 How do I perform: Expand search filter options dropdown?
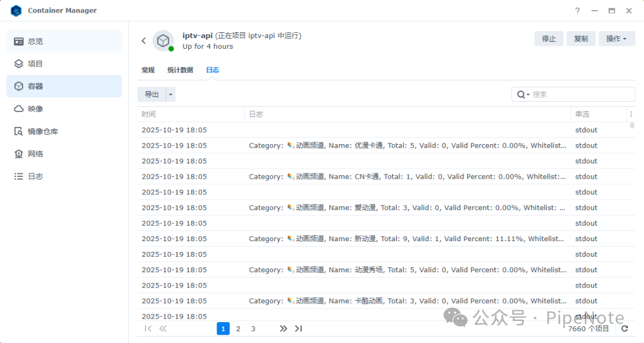pos(523,95)
